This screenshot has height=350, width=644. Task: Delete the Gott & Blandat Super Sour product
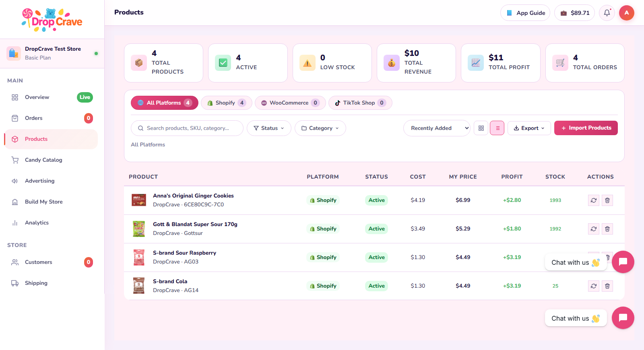click(607, 229)
